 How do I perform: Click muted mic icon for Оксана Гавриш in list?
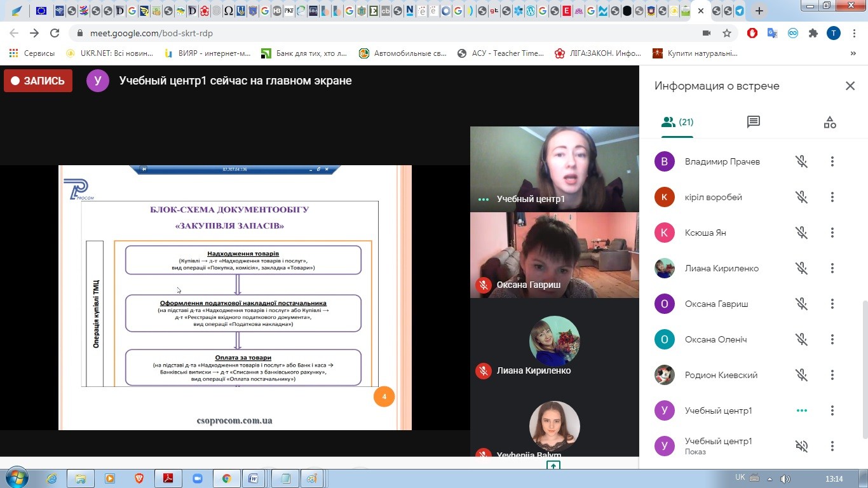click(x=802, y=304)
